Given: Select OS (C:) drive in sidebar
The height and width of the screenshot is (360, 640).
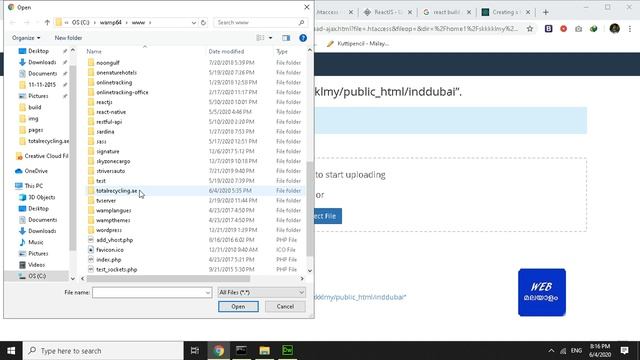Looking at the screenshot, I should pos(37,276).
